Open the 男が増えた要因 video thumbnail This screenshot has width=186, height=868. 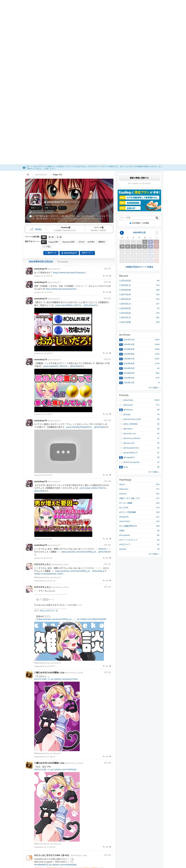coord(63,515)
